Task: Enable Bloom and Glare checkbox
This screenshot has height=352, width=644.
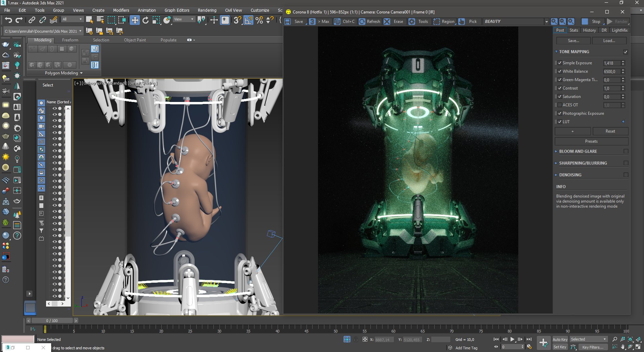Action: 626,151
